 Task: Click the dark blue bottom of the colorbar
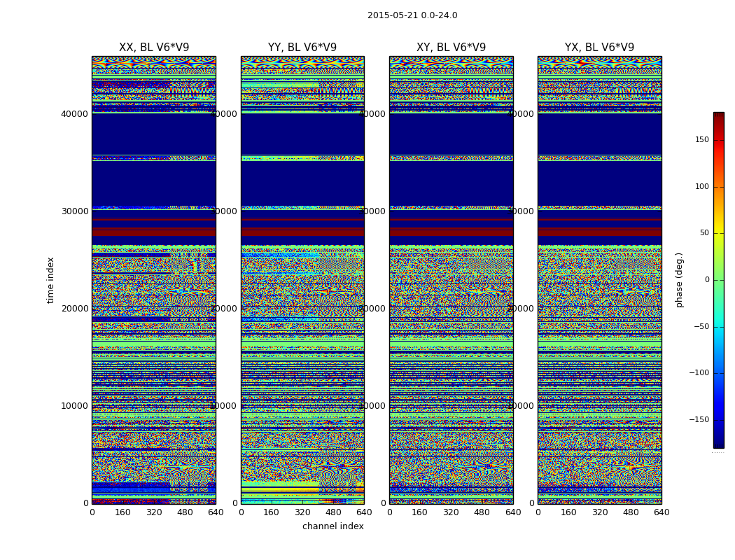pyautogui.click(x=718, y=441)
